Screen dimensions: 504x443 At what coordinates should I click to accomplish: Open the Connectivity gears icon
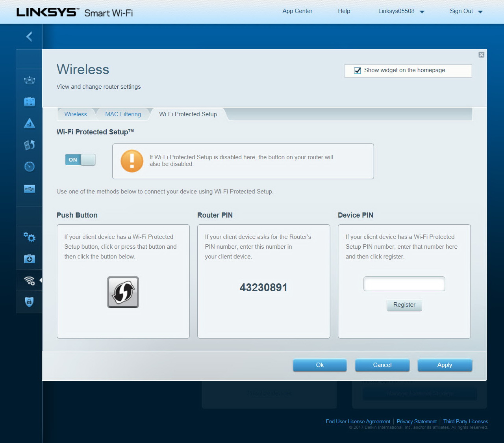coord(30,237)
